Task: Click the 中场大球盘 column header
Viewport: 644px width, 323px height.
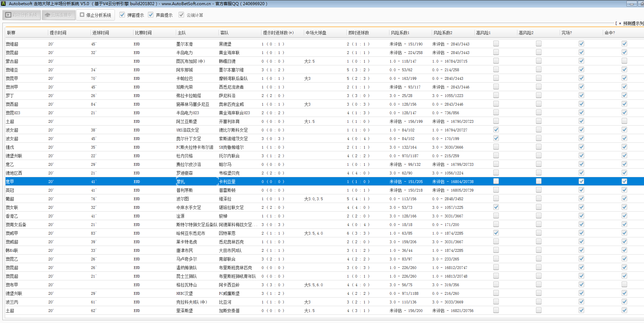Action: 316,33
